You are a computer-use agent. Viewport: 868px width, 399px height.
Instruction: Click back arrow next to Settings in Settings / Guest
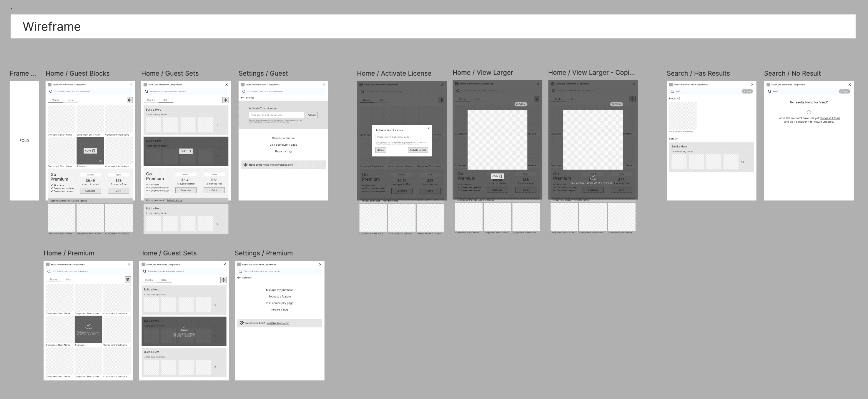click(243, 98)
